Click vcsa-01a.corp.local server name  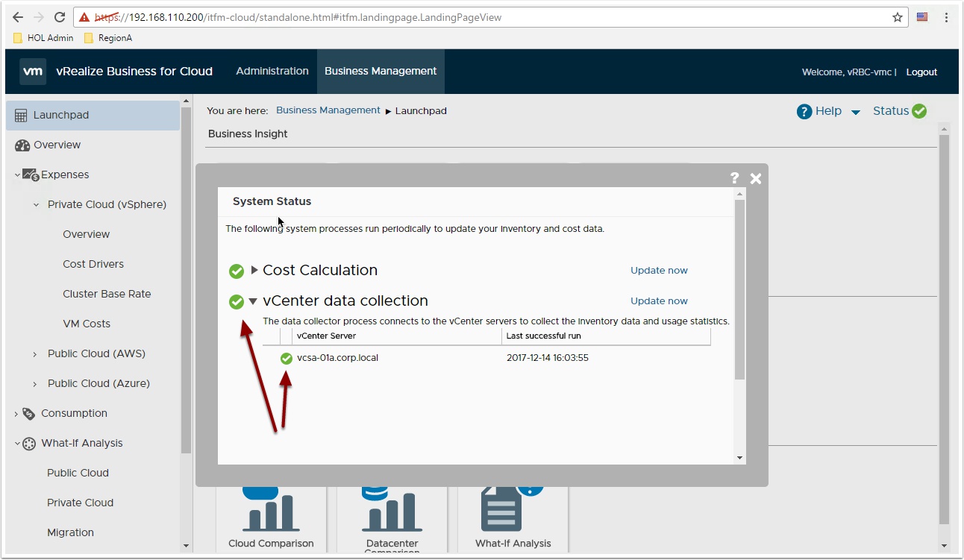[x=337, y=359]
